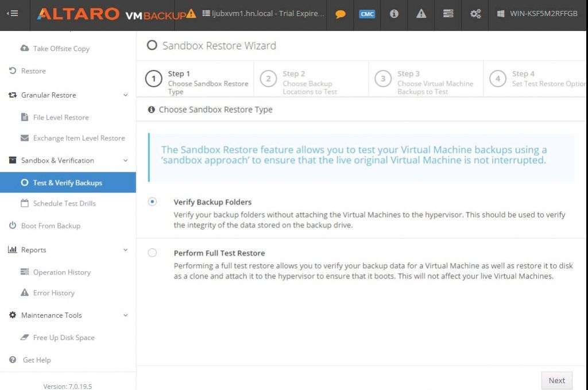Open Test & Verify Backups menu item
588x390 pixels.
click(x=68, y=183)
